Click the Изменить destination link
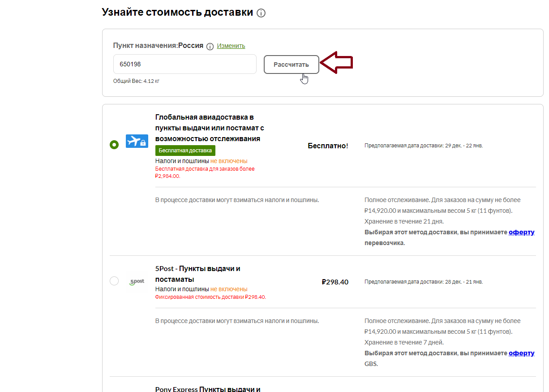Image resolution: width=549 pixels, height=392 pixels. pos(231,46)
